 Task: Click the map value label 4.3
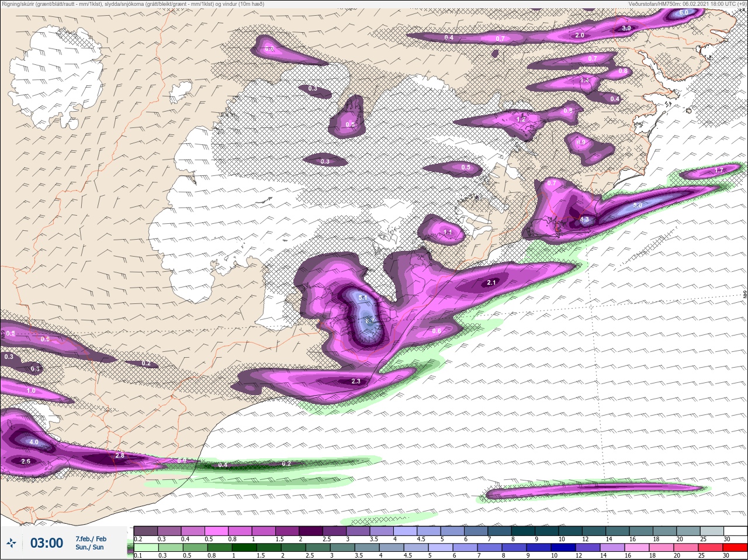coord(585,220)
